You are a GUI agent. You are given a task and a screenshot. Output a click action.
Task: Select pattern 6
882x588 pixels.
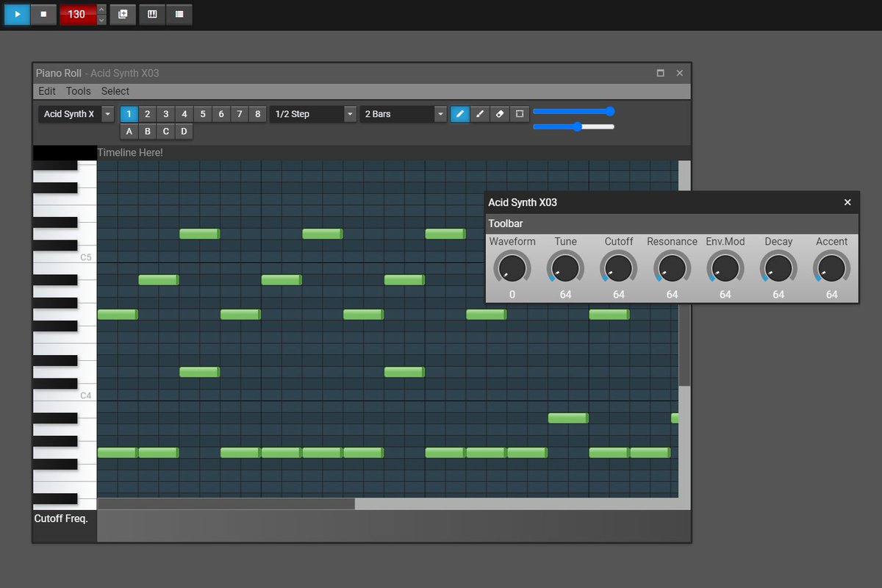click(220, 114)
